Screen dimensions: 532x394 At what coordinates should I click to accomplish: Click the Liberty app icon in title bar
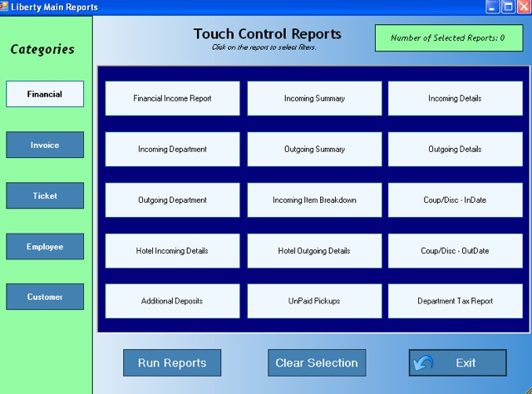[5, 7]
